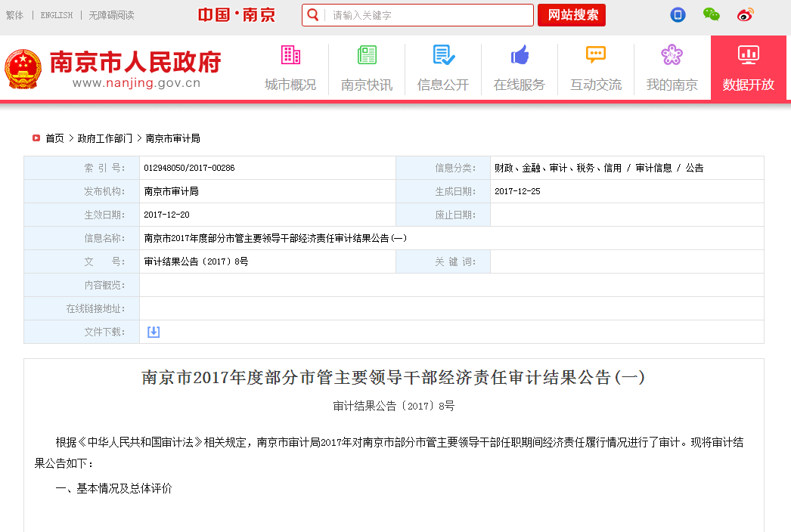Viewport: 791px width, 532px height.
Task: Open the 我的南京 section
Action: point(672,69)
